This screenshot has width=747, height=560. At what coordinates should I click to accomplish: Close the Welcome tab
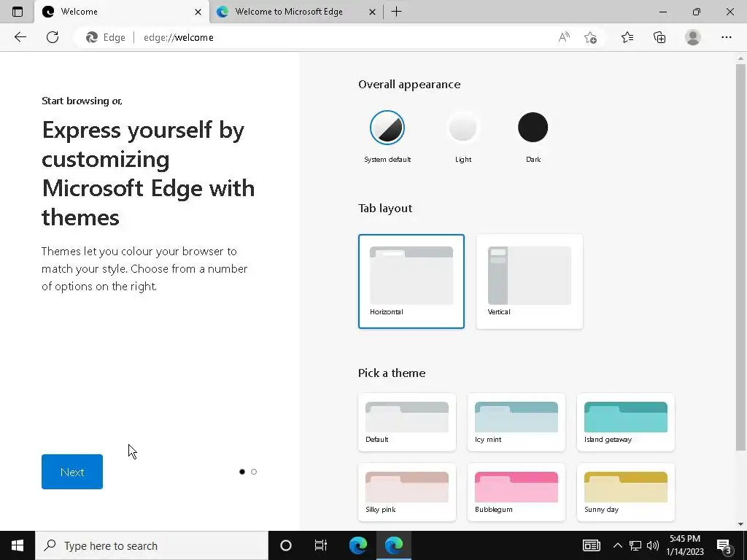pos(198,12)
